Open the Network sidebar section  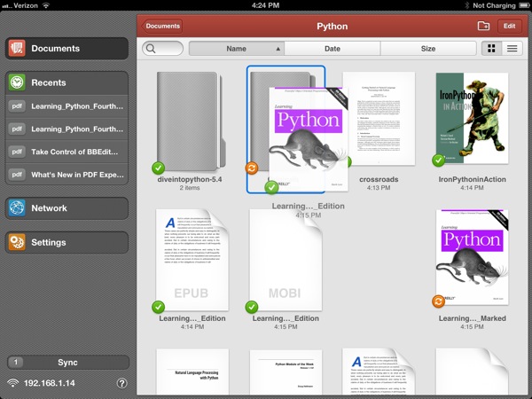66,208
